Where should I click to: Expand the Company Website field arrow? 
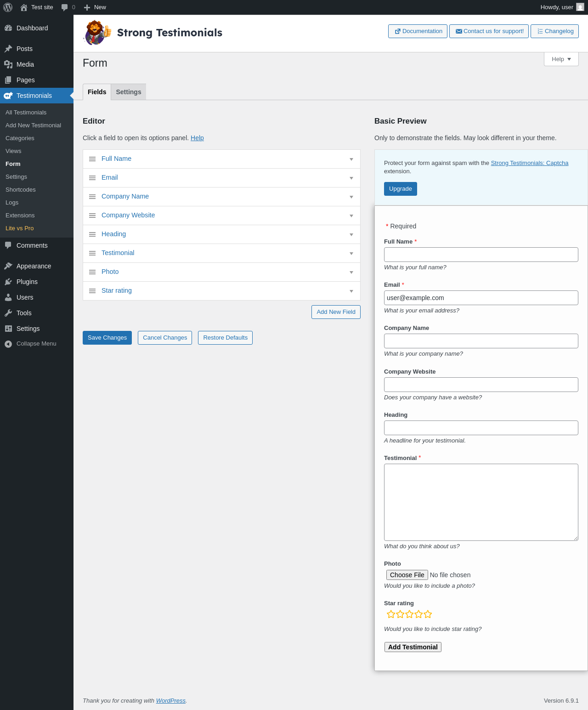click(351, 216)
